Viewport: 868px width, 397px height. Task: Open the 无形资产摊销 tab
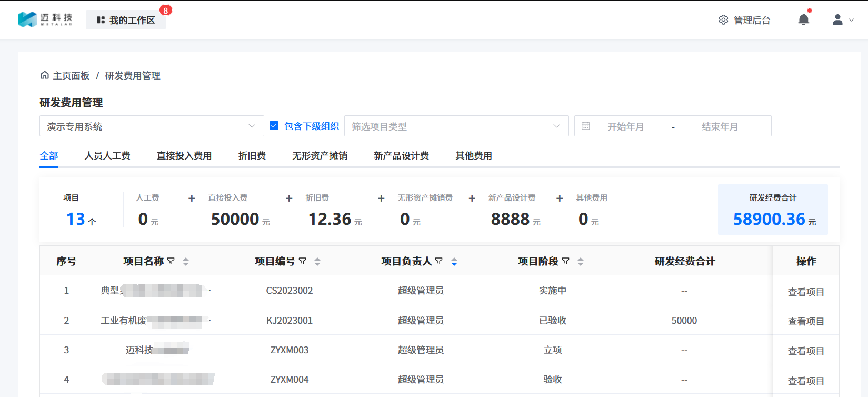(320, 156)
